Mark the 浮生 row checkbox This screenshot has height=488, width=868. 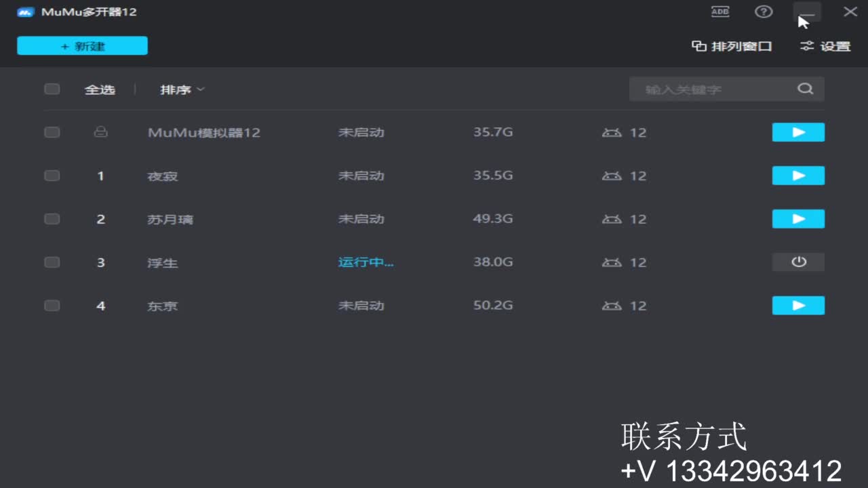click(52, 262)
